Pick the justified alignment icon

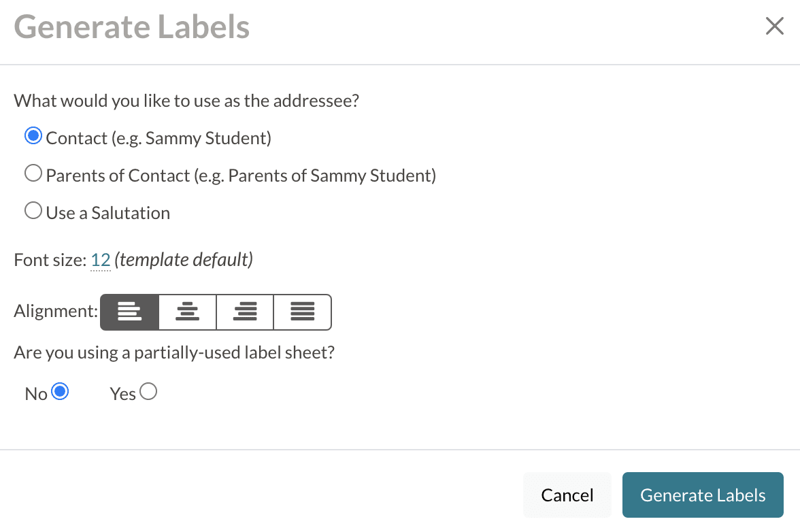pos(302,312)
